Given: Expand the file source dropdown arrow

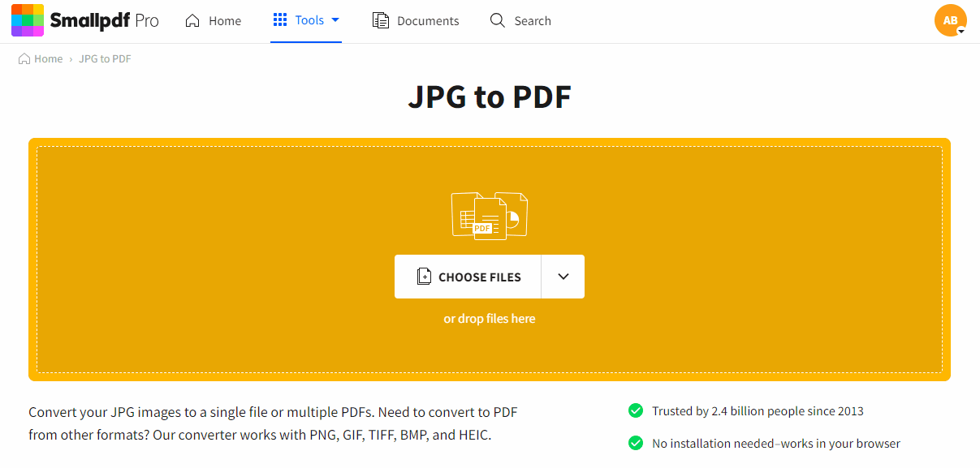Looking at the screenshot, I should [x=563, y=277].
